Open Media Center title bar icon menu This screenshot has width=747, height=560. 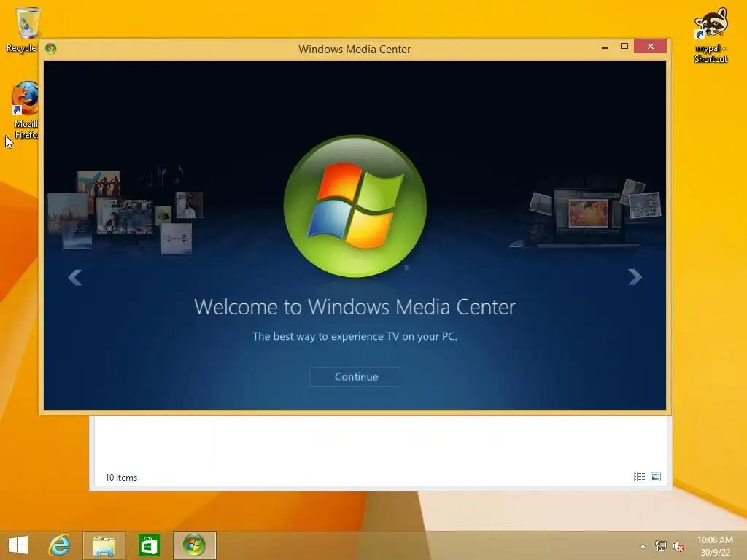point(50,49)
